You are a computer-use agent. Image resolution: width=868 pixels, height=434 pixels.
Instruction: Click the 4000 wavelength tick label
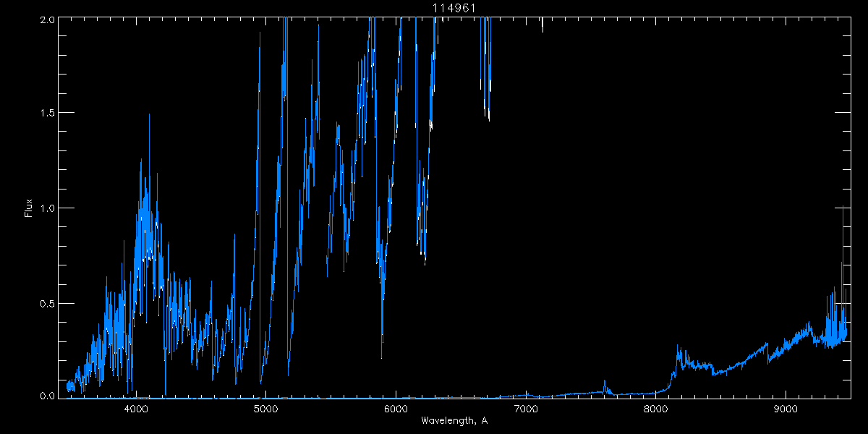pyautogui.click(x=136, y=409)
